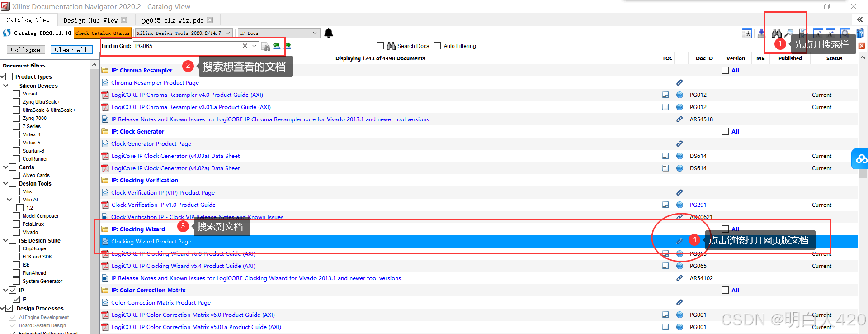868x334 pixels.
Task: Clear the Find in Grid text with X
Action: click(x=245, y=46)
